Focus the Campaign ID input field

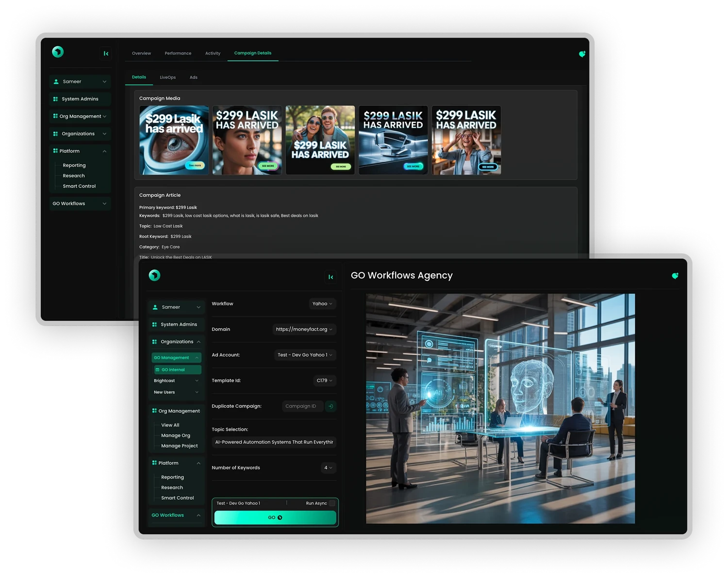click(x=302, y=406)
